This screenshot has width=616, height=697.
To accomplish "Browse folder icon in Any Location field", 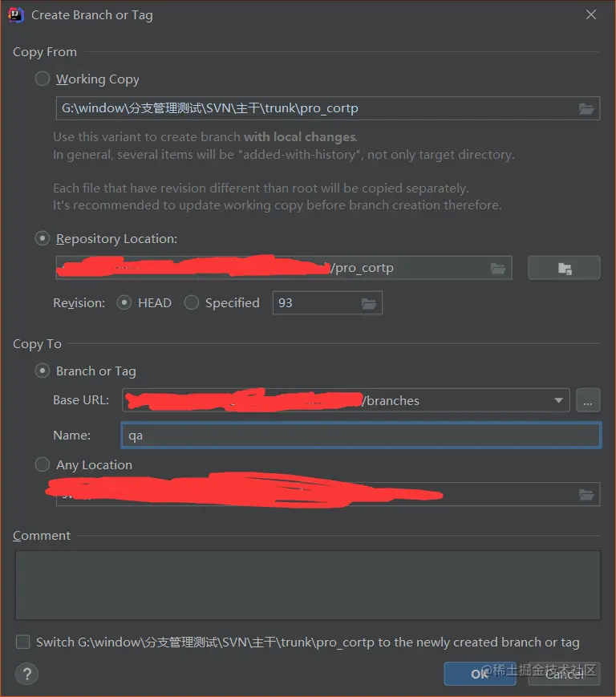I will coord(586,494).
